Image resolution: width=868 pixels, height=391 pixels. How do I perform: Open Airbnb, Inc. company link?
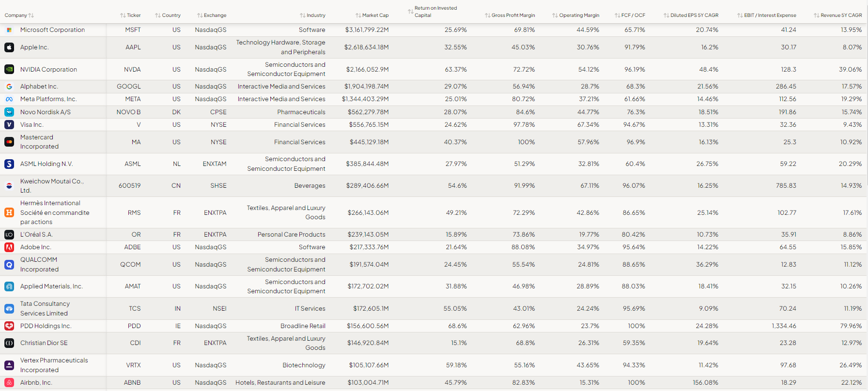pyautogui.click(x=36, y=383)
